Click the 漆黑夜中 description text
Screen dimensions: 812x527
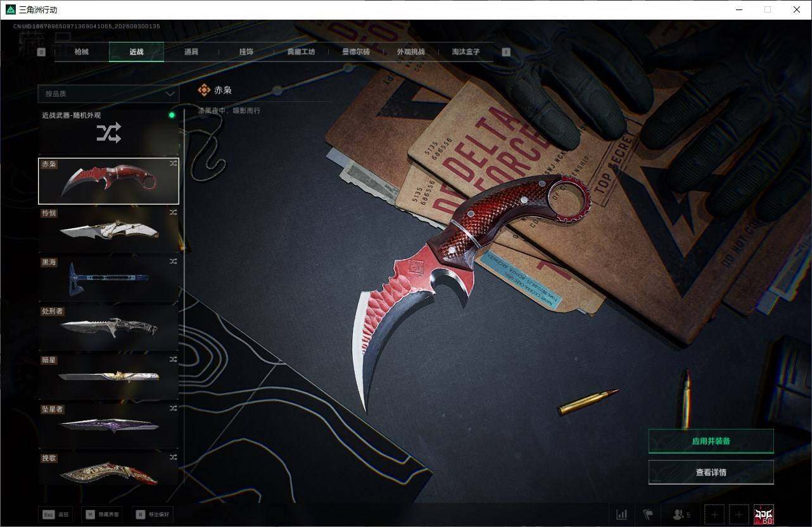click(x=229, y=110)
